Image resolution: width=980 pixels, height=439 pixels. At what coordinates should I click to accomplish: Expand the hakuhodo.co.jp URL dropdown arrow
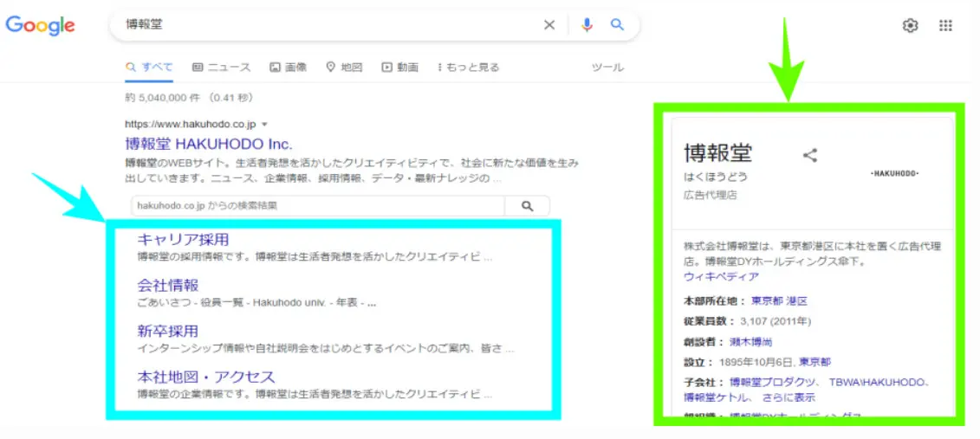264,124
